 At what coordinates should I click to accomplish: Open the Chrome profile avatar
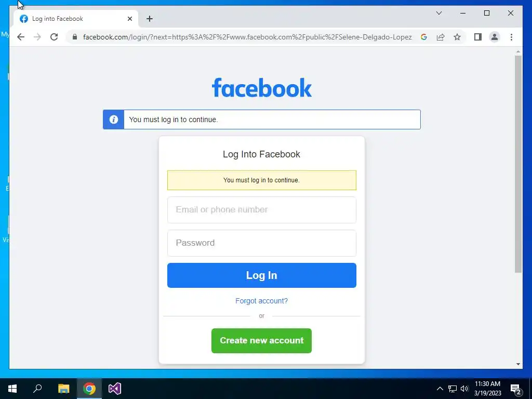coord(495,37)
